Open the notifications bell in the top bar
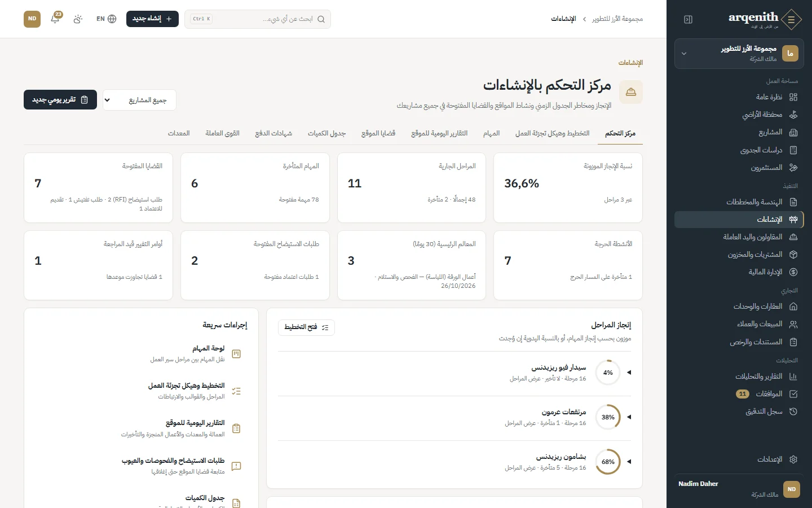This screenshot has height=508, width=812. click(x=55, y=19)
